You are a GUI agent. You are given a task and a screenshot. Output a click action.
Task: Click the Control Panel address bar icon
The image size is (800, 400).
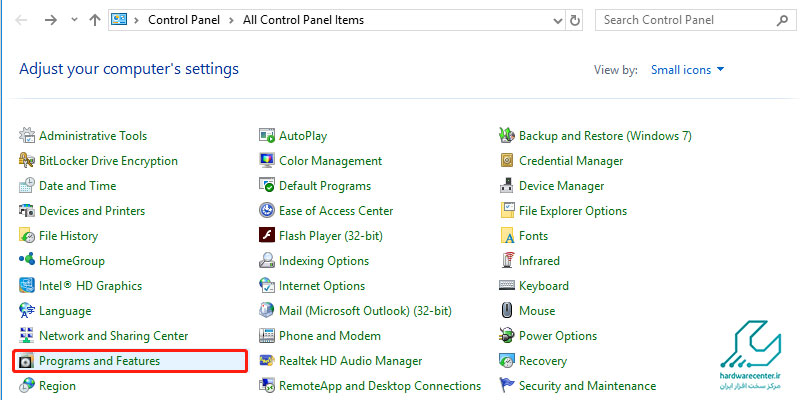(119, 20)
